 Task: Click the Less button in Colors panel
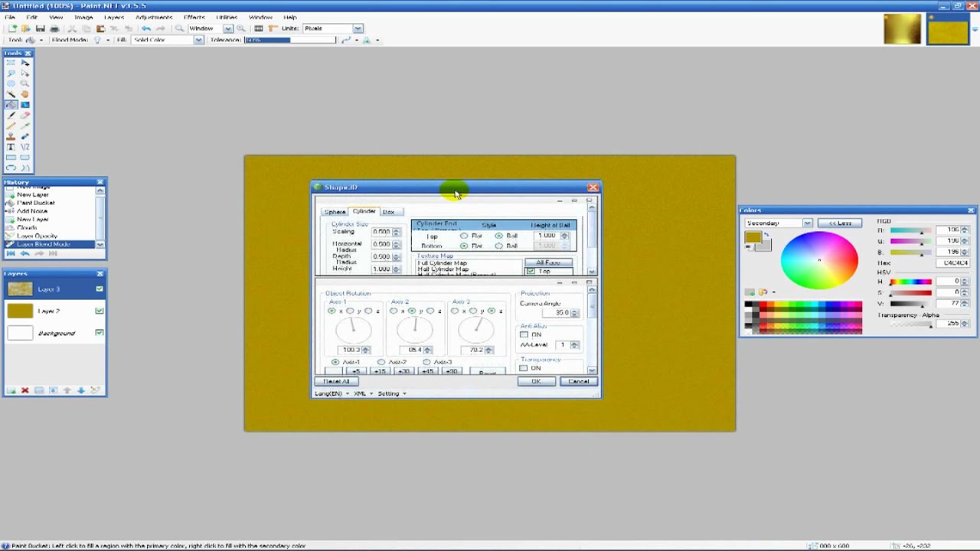[x=840, y=223]
